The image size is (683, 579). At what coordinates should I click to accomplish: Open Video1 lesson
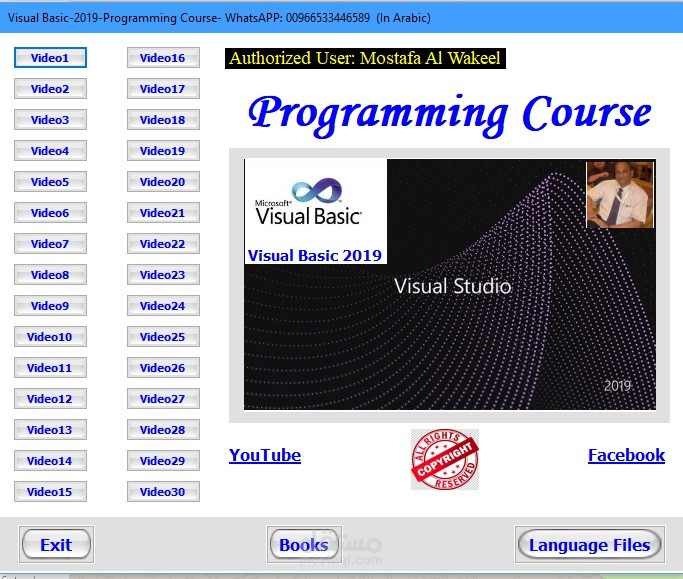coord(50,58)
